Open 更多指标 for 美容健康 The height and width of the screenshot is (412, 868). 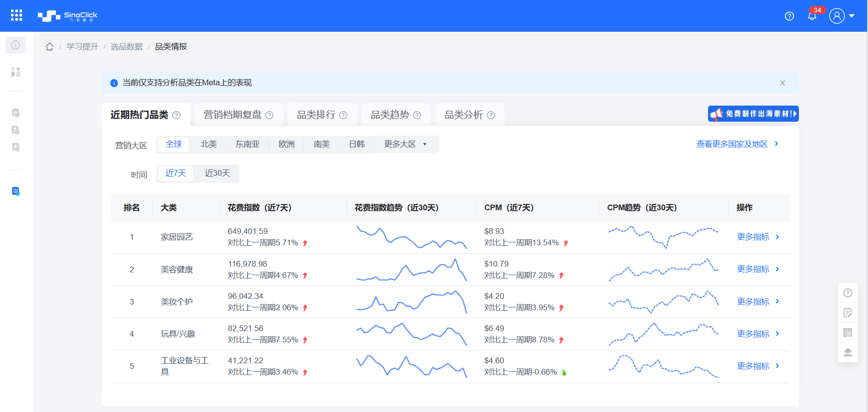(758, 269)
